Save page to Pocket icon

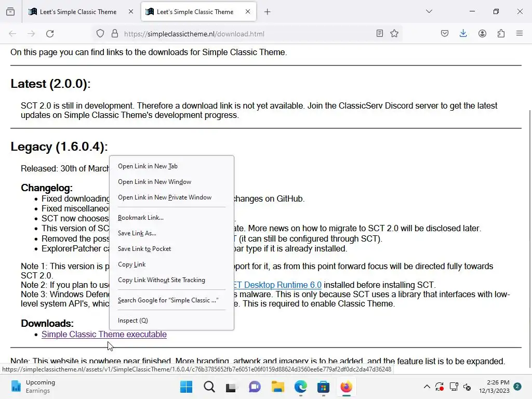click(x=445, y=33)
